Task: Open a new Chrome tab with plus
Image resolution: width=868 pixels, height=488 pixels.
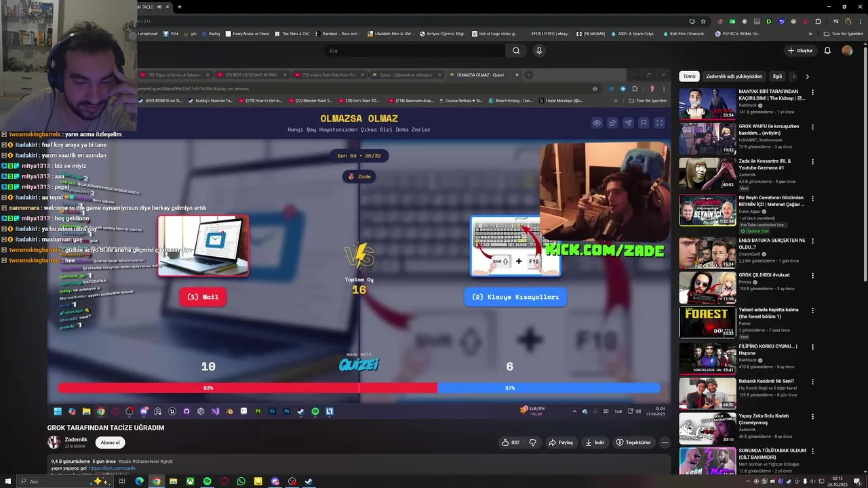Action: point(179,7)
